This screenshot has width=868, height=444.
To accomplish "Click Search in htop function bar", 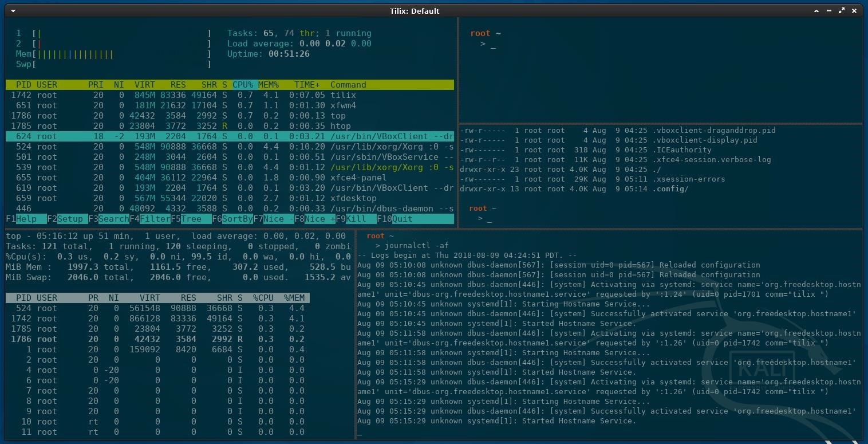I will coord(113,219).
